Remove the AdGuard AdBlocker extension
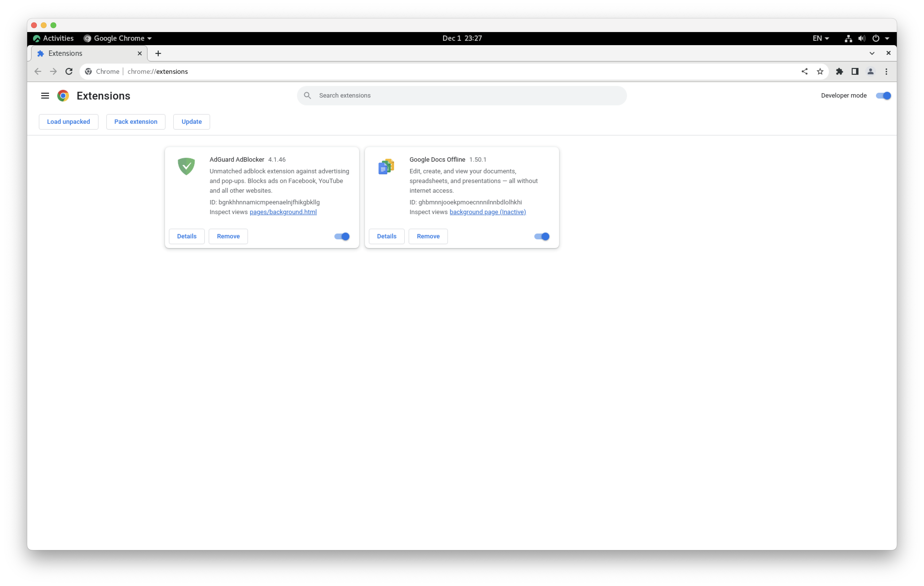This screenshot has width=924, height=586. 228,236
